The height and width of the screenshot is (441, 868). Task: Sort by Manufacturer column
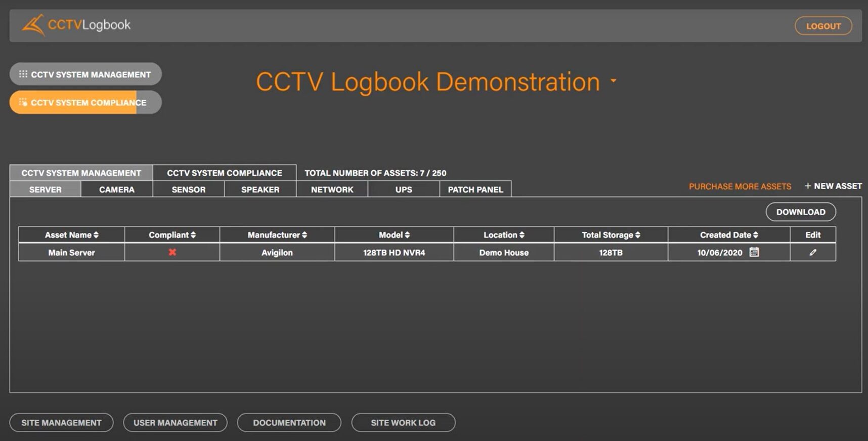(277, 235)
